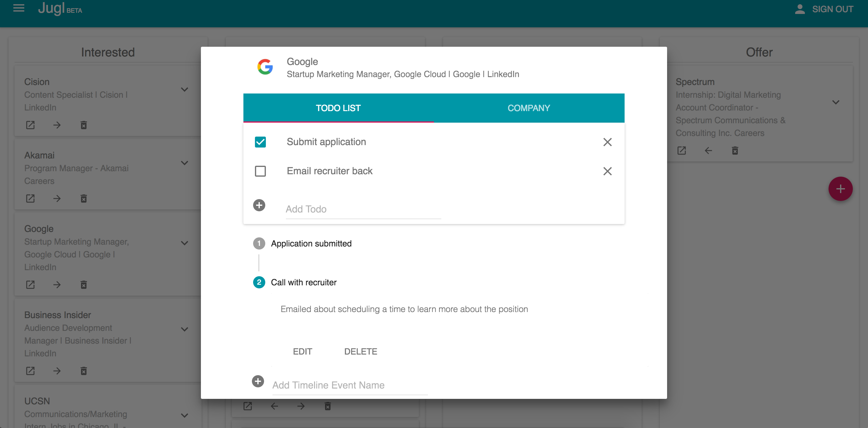Move the Cision card forward
The width and height of the screenshot is (868, 428).
coord(57,125)
